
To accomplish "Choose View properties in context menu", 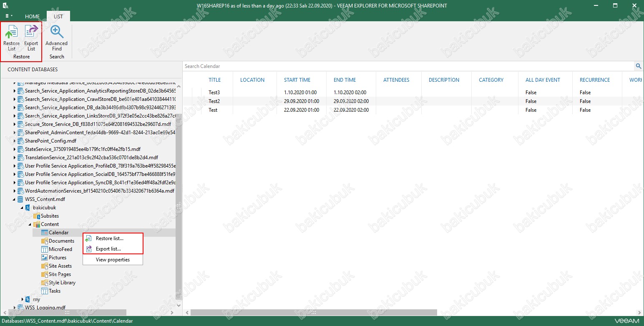I will coord(113,260).
